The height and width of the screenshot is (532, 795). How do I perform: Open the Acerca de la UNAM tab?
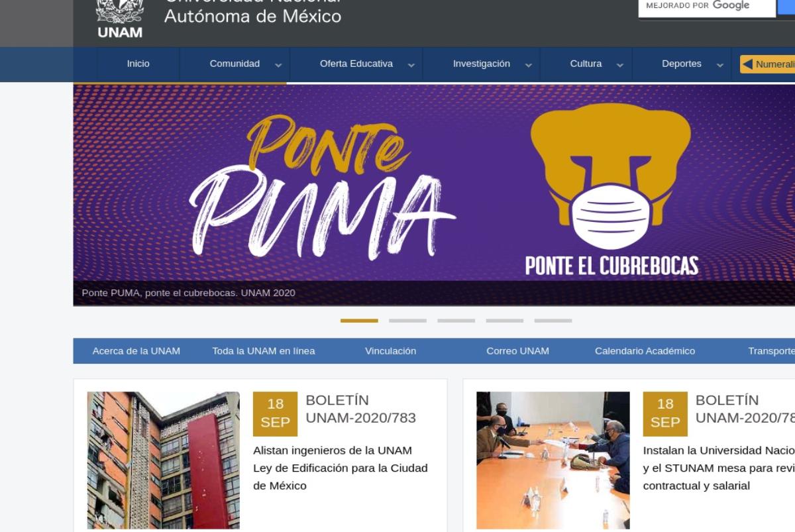[136, 351]
